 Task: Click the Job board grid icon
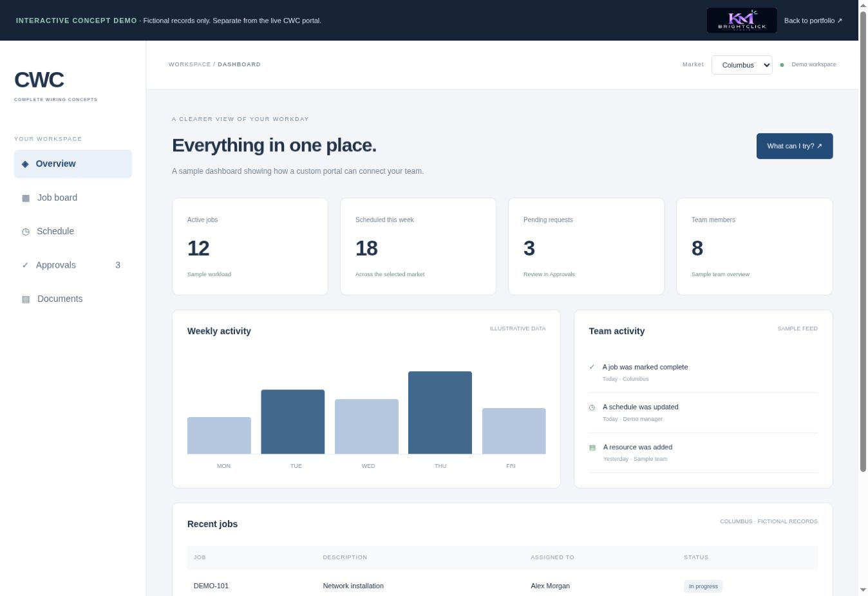[x=26, y=198]
